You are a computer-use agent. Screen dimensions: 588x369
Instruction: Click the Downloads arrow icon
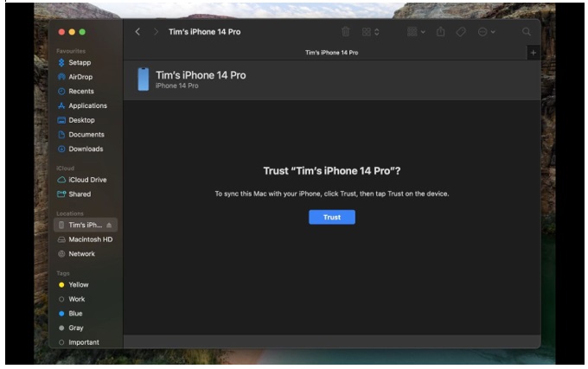(x=61, y=150)
